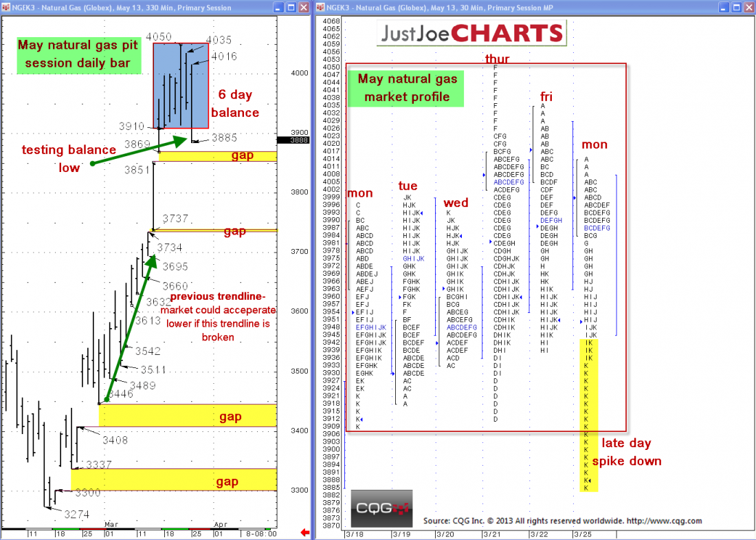
Task: Click the JustJoeCHARTS logo
Action: point(471,33)
